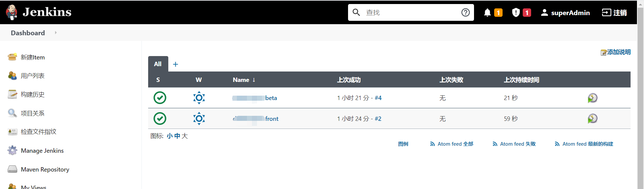Image resolution: width=644 pixels, height=189 pixels.
Task: Open build #4 link of beta job
Action: pos(378,98)
